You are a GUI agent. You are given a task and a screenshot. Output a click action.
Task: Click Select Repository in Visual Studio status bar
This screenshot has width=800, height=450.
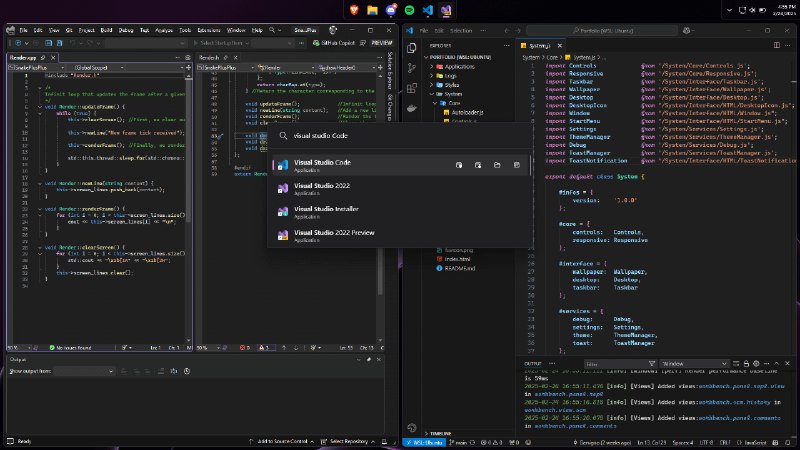(x=349, y=441)
